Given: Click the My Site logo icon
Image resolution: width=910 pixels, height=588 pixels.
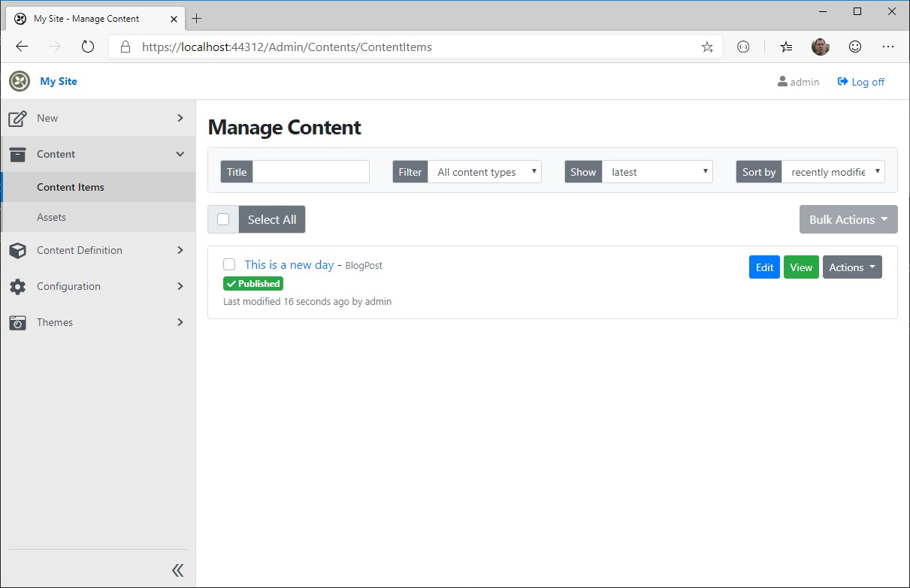Looking at the screenshot, I should click(x=19, y=80).
